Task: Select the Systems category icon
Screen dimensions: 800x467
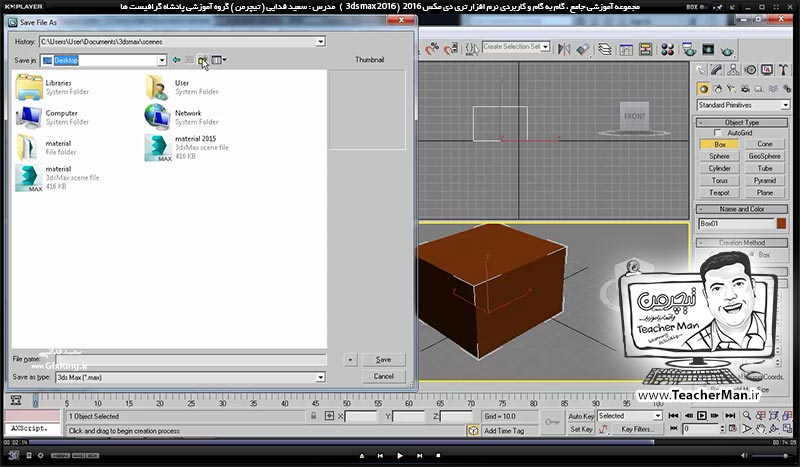Action: pyautogui.click(x=787, y=89)
